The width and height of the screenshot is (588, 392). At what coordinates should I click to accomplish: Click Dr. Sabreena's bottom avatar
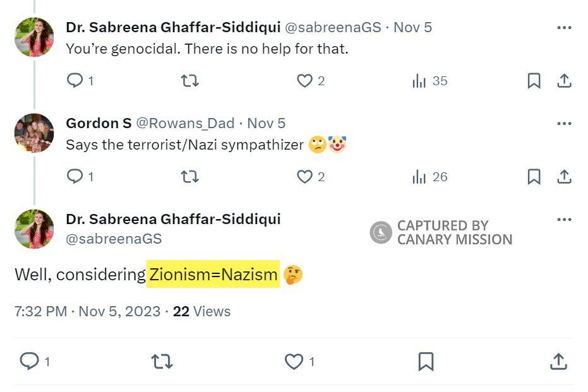[34, 229]
